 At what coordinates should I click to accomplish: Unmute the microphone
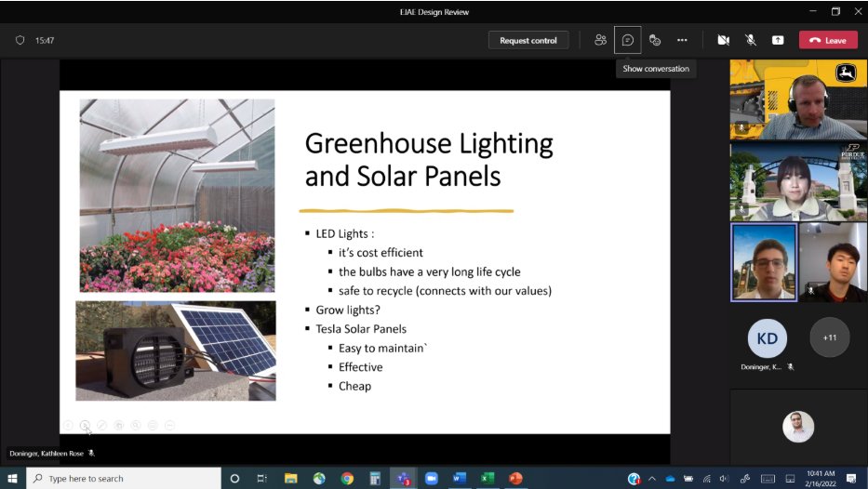point(750,40)
